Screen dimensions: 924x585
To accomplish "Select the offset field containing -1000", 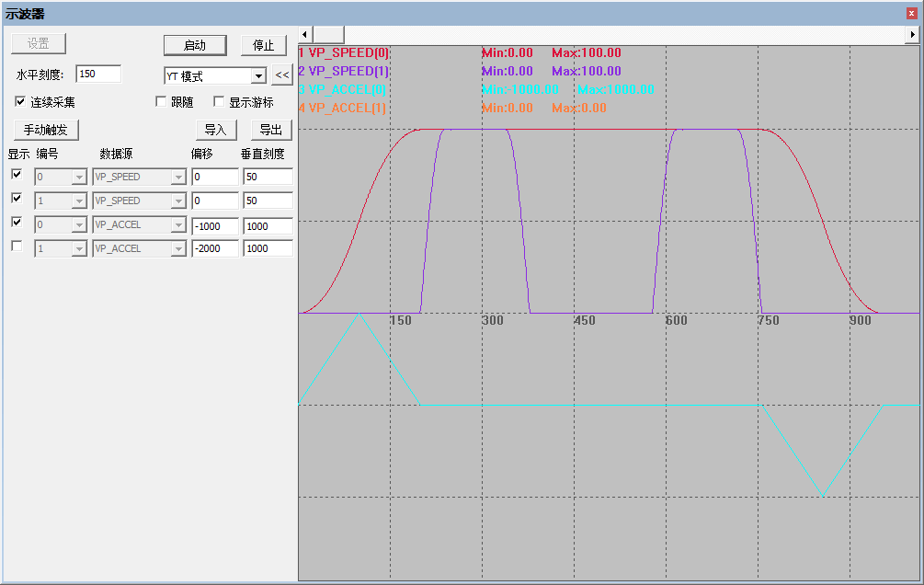I will (215, 225).
